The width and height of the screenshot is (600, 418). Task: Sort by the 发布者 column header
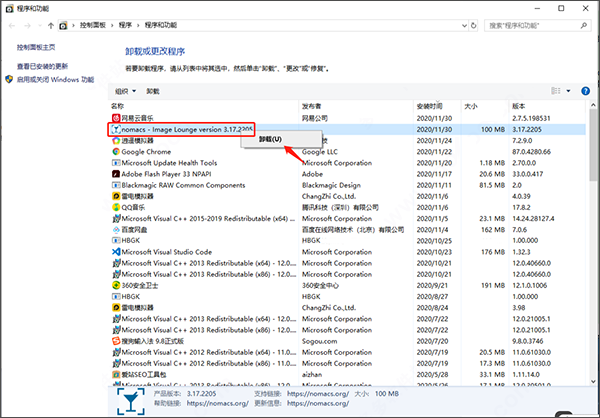coord(356,106)
